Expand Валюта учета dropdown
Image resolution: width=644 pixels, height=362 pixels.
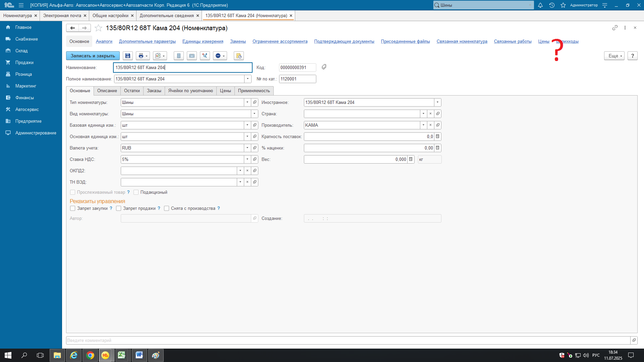248,148
